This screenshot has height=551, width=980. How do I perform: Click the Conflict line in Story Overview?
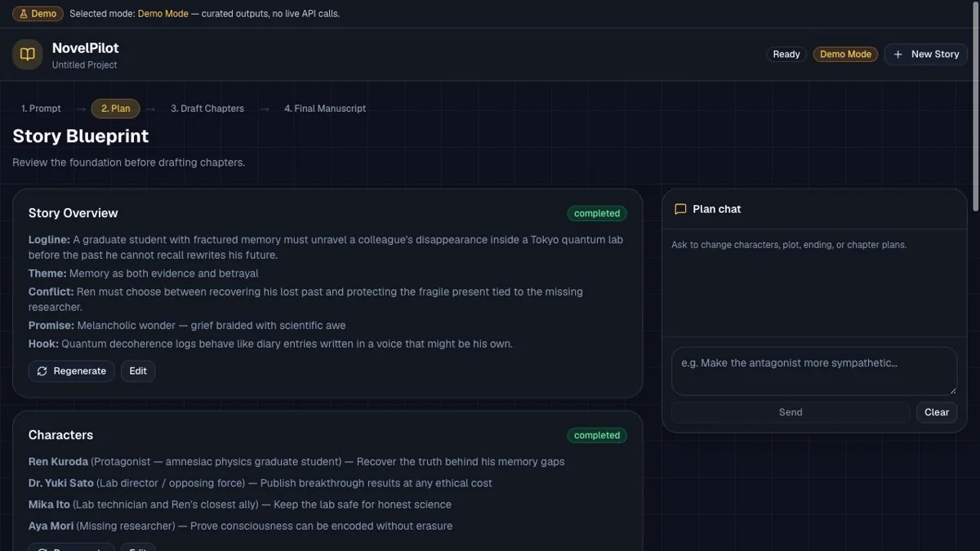coord(305,300)
